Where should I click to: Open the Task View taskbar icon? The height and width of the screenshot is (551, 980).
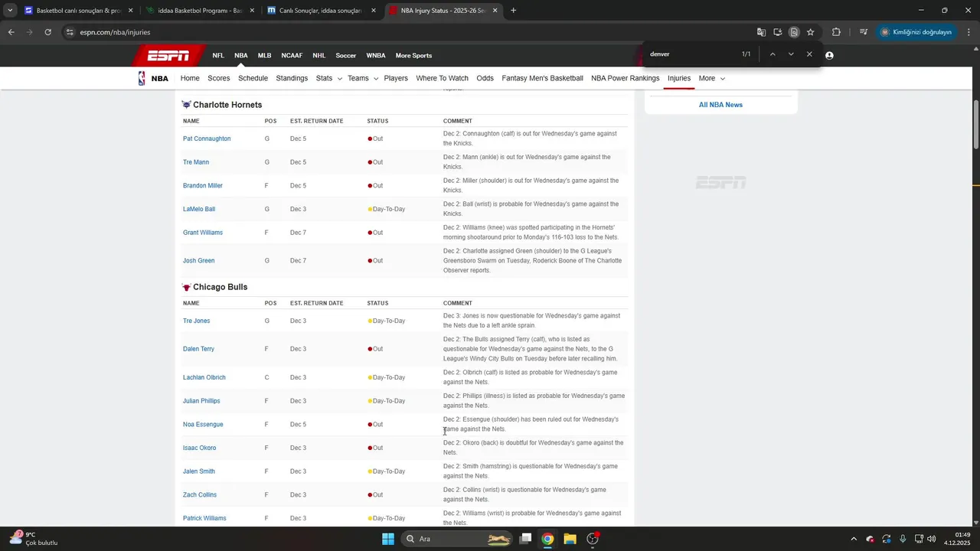click(525, 539)
